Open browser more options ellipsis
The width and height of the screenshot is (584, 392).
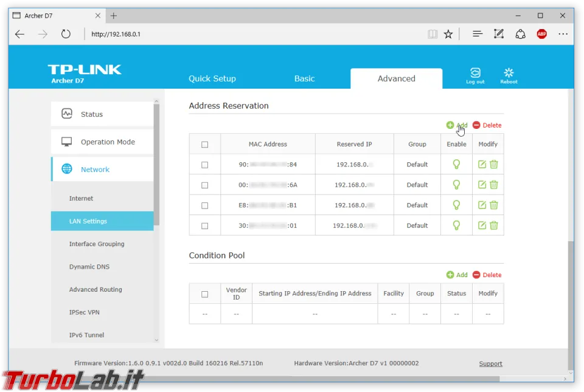point(563,34)
